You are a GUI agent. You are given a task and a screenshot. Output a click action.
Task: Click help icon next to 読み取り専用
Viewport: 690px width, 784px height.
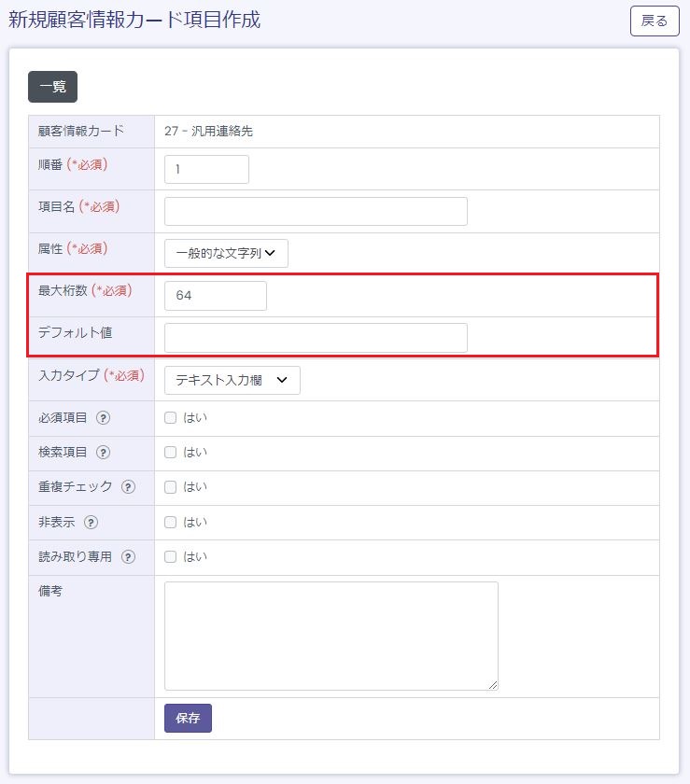[128, 557]
